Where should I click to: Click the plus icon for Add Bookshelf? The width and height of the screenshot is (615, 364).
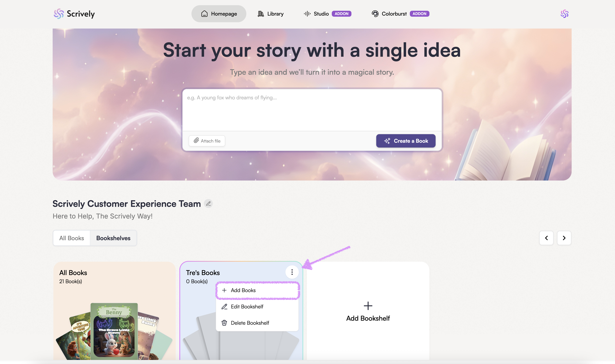tap(368, 306)
